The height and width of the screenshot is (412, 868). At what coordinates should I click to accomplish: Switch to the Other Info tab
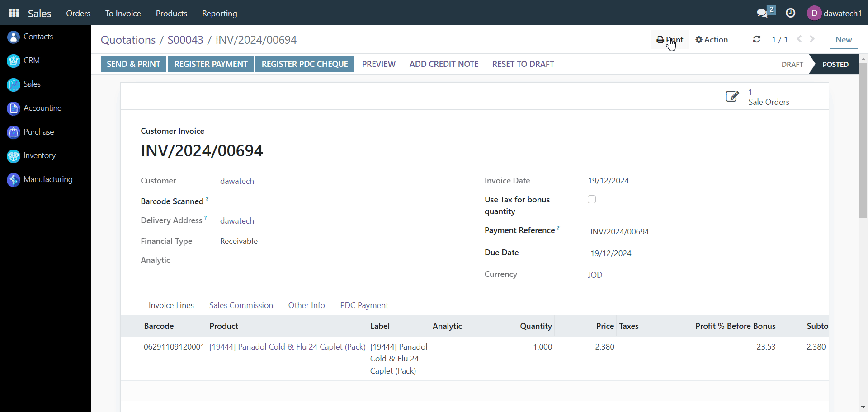307,305
